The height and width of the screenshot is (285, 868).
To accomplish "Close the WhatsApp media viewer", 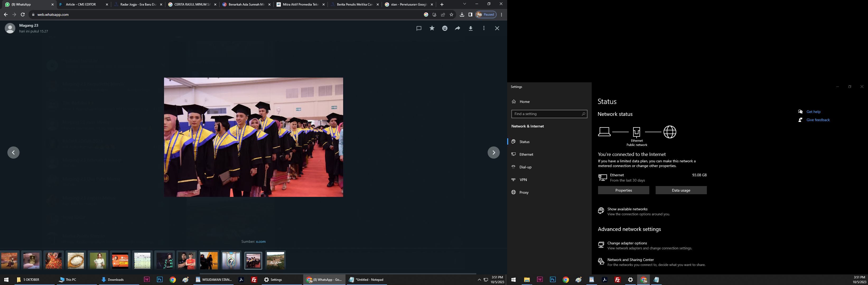I will click(497, 28).
